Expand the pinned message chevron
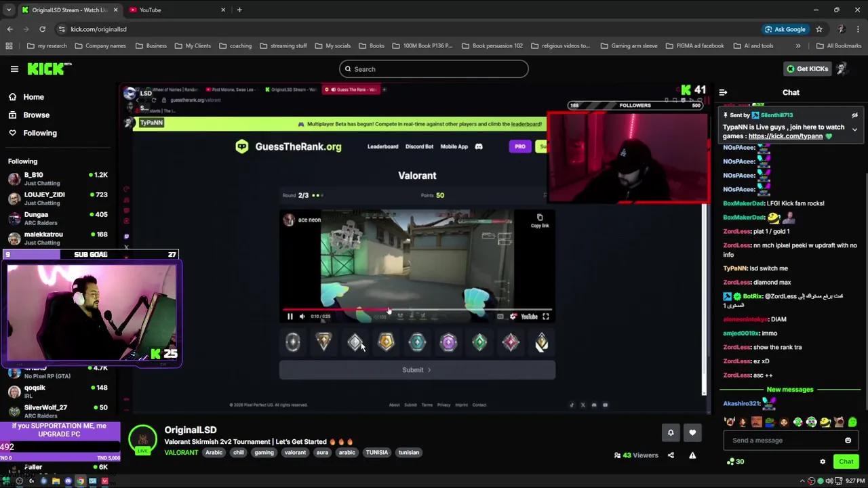This screenshot has width=868, height=488. pyautogui.click(x=854, y=129)
